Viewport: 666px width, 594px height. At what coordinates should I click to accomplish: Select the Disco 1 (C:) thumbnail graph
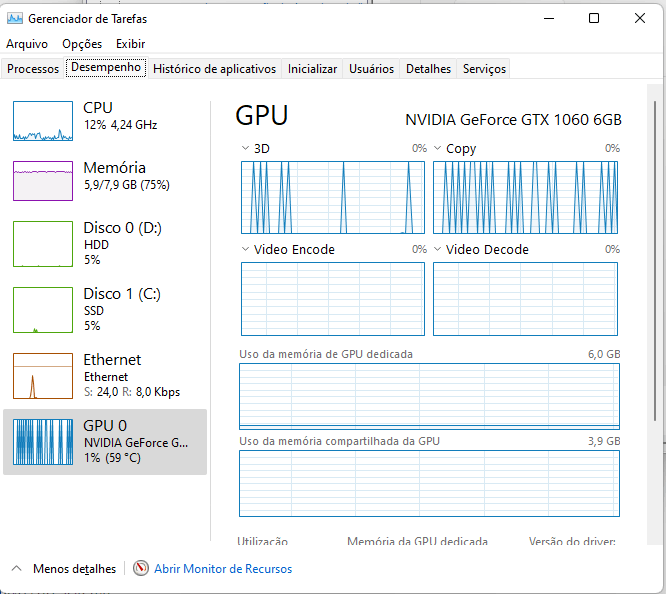pos(43,310)
